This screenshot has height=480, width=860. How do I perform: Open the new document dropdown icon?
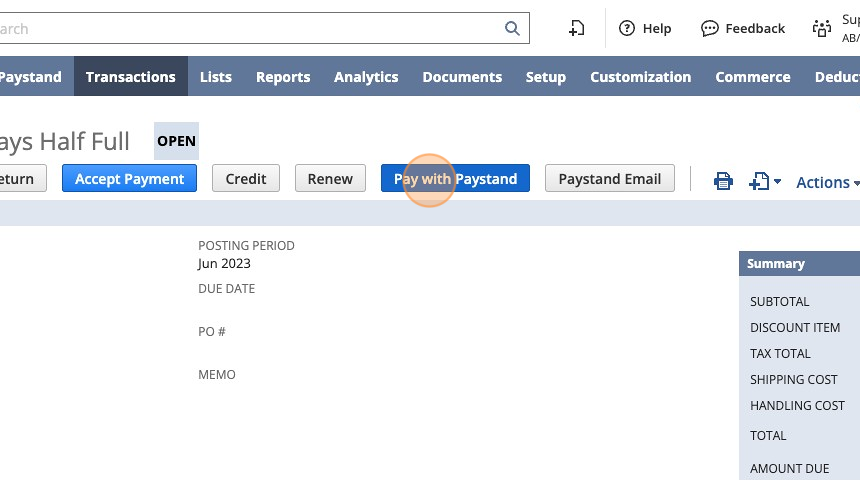coord(765,181)
